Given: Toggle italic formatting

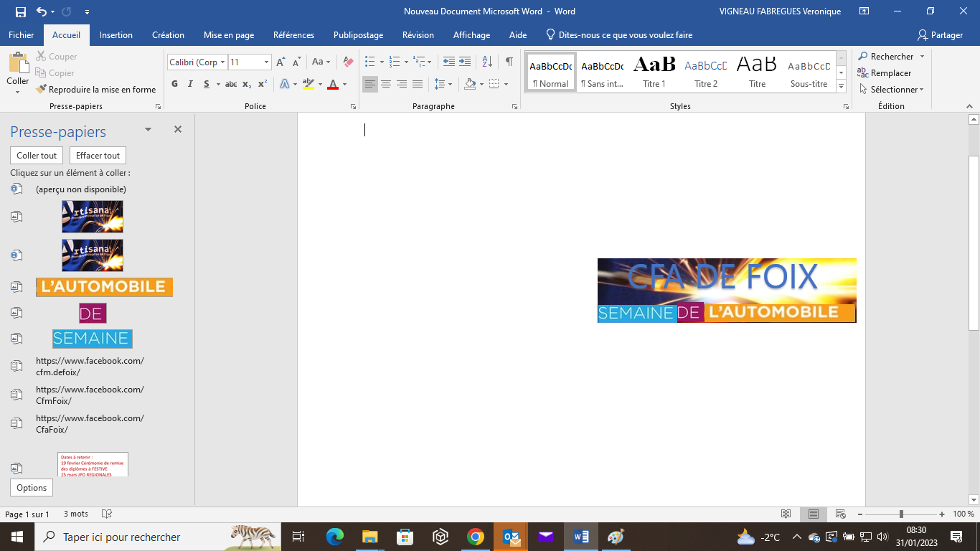Looking at the screenshot, I should click(190, 84).
